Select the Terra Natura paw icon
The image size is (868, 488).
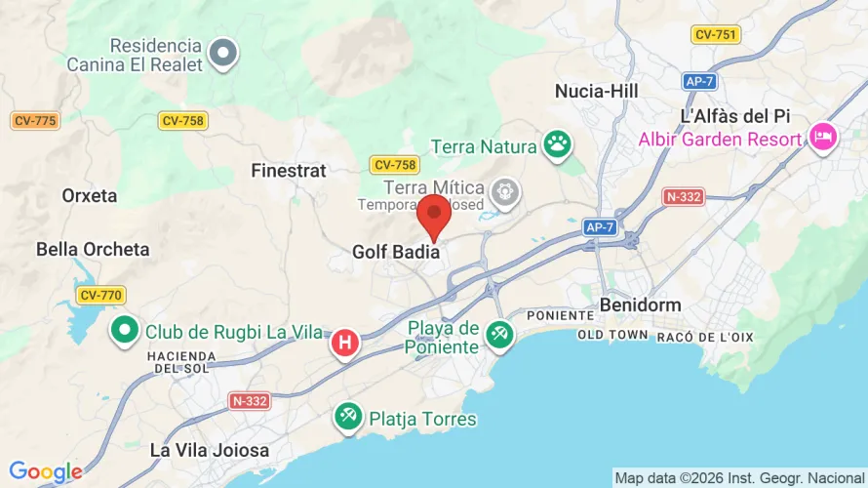(557, 145)
